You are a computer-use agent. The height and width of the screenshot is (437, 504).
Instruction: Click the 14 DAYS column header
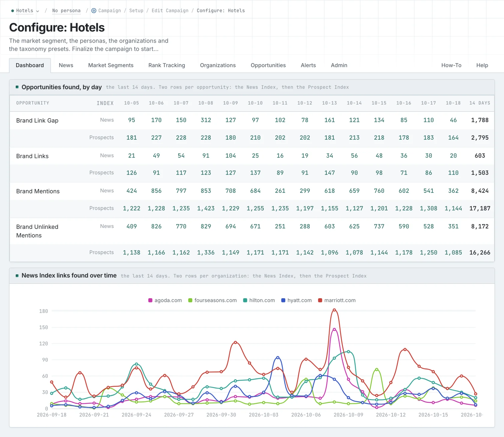[x=480, y=103]
